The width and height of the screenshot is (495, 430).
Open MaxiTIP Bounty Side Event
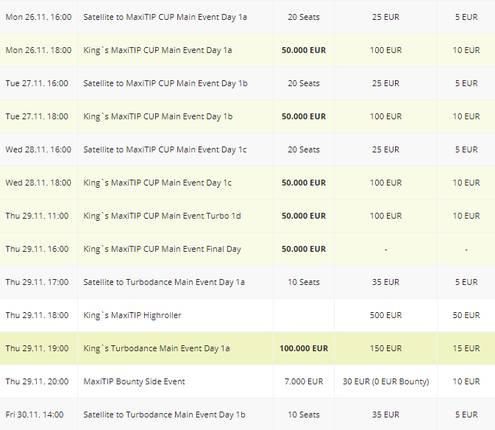(134, 381)
